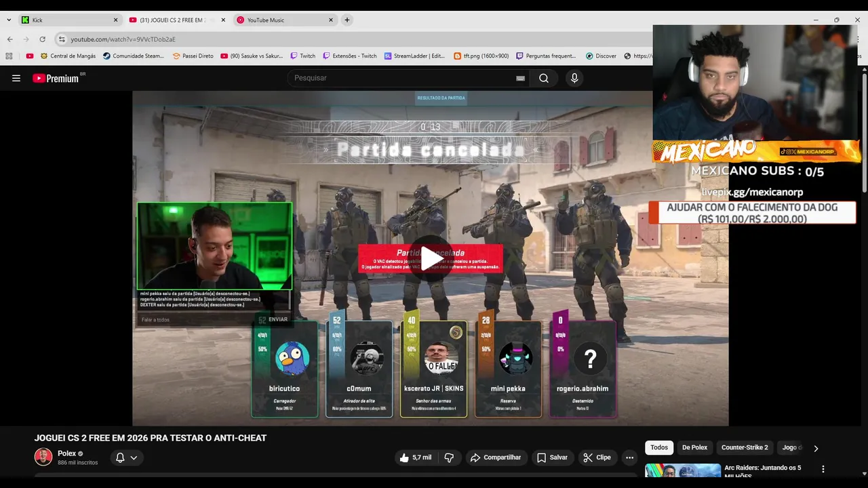Show more filter chips with right arrow
The width and height of the screenshot is (868, 488).
(816, 448)
